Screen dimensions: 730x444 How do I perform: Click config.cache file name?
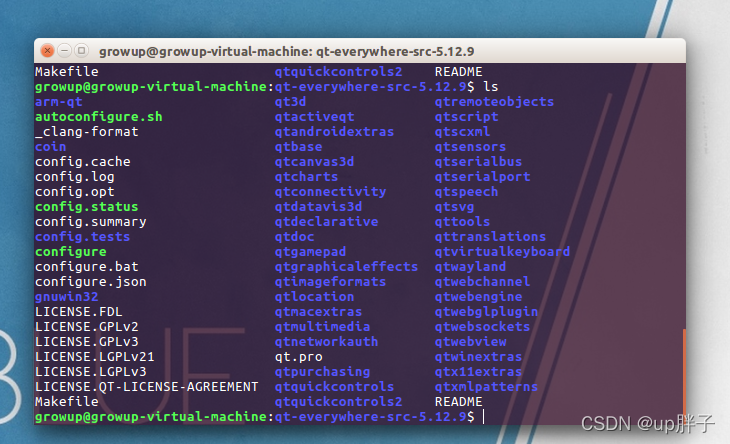coord(83,161)
